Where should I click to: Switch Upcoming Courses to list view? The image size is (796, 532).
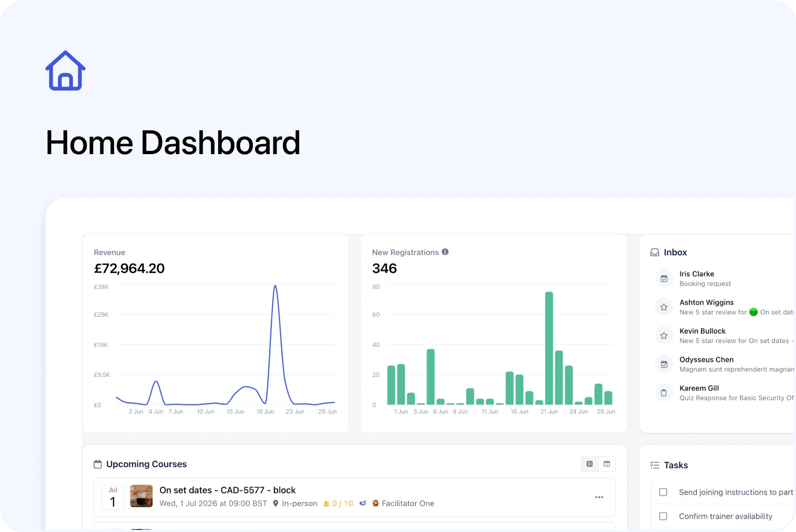pyautogui.click(x=590, y=464)
